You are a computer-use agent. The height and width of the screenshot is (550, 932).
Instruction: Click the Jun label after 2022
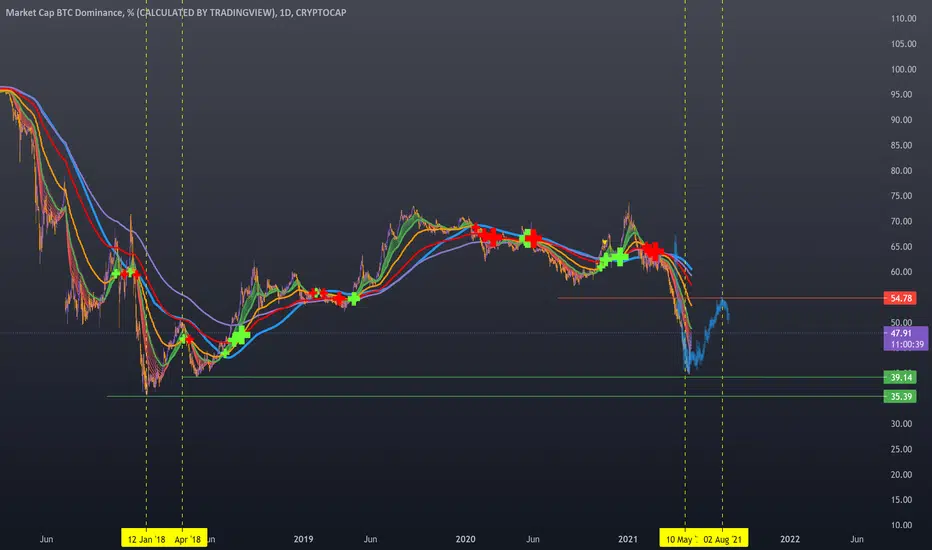857,539
